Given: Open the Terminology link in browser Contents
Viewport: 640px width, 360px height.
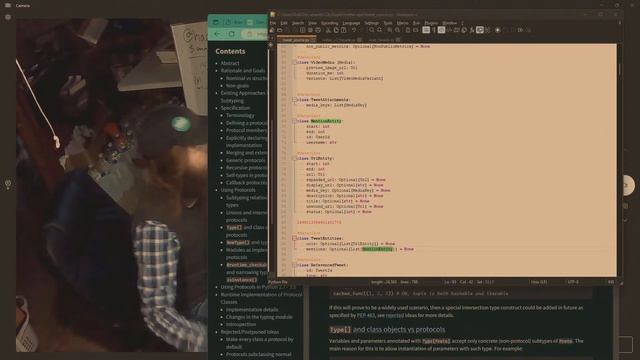Looking at the screenshot, I should [x=240, y=116].
